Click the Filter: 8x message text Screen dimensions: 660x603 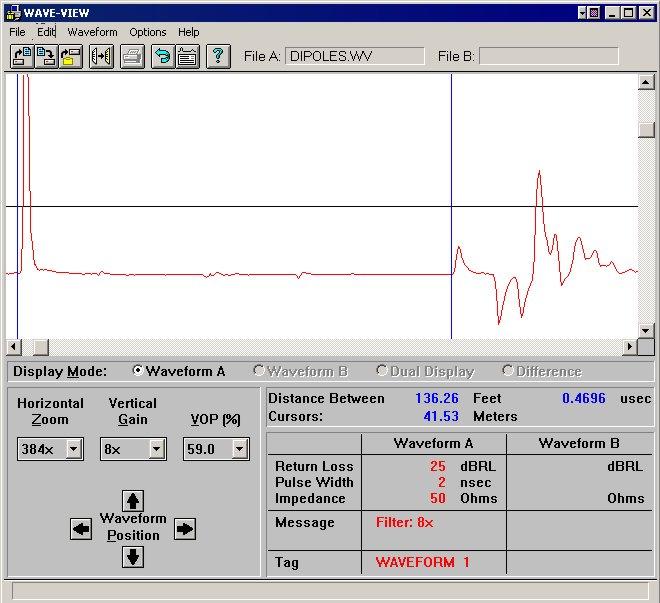pos(405,523)
